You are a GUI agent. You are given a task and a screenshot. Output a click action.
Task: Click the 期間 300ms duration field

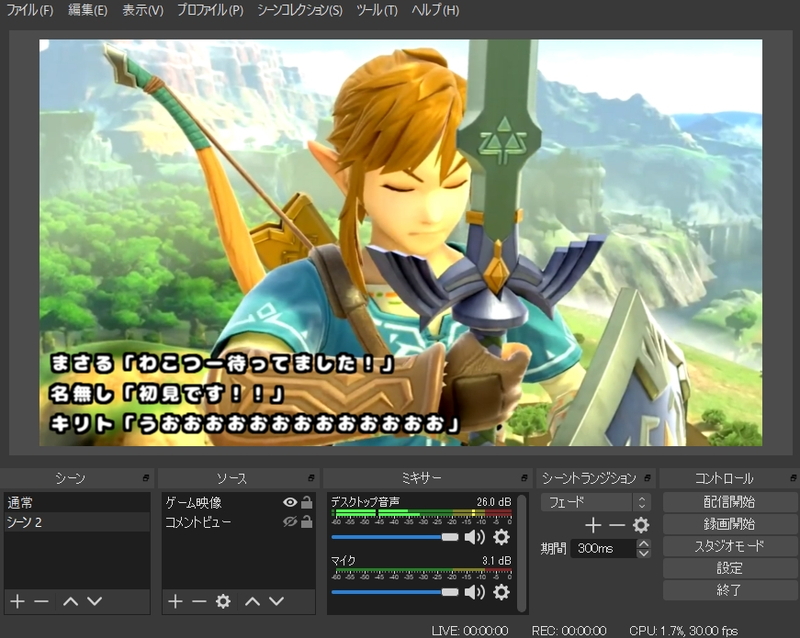pyautogui.click(x=604, y=549)
